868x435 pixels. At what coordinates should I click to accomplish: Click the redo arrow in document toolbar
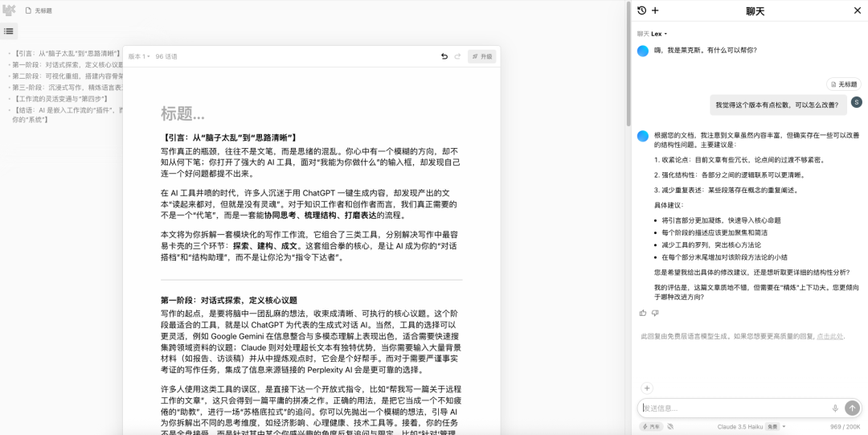pyautogui.click(x=458, y=56)
